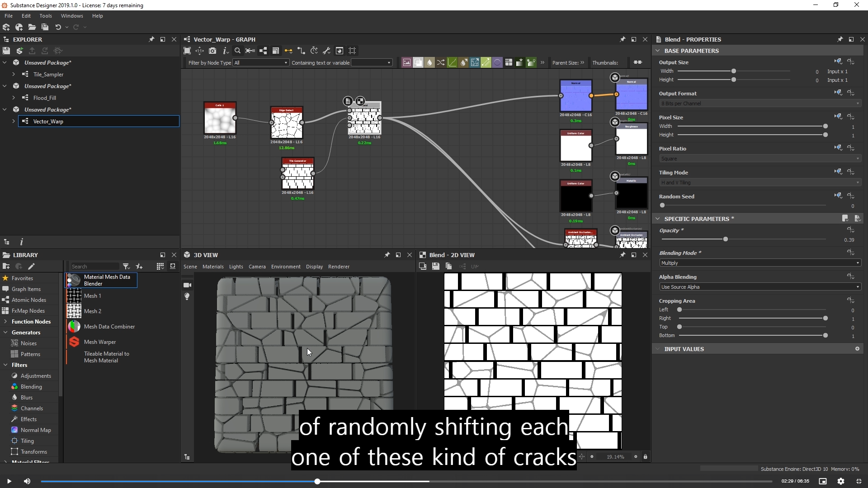Open the Blending Mode Multiply dropdown
This screenshot has height=488, width=868.
tap(759, 263)
